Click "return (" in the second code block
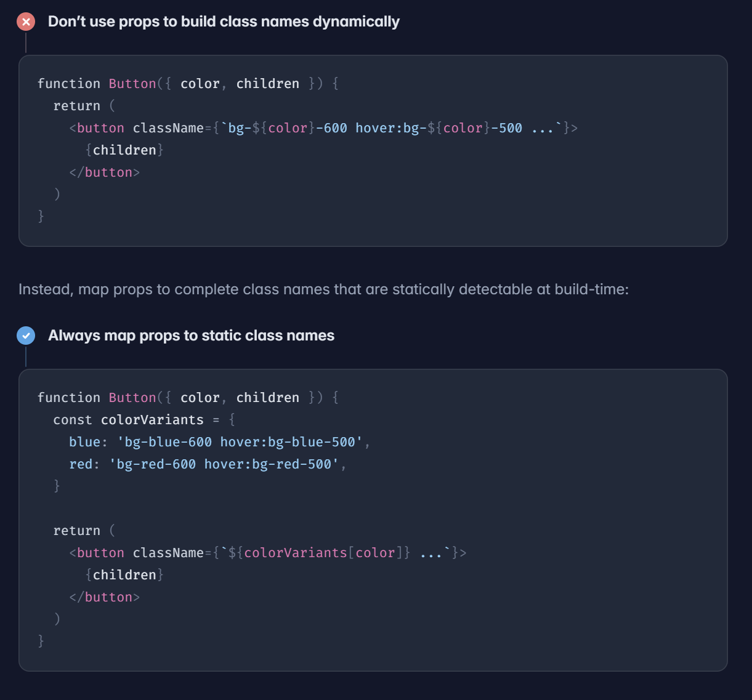 pos(84,531)
